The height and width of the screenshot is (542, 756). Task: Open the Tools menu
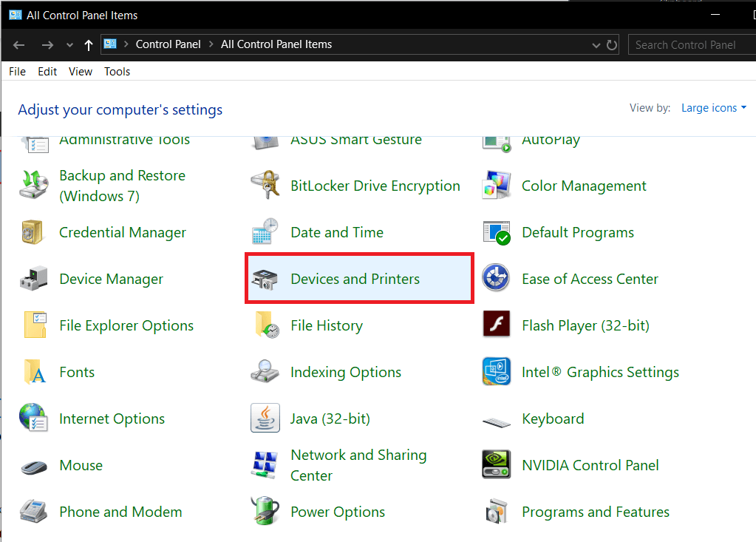[117, 72]
